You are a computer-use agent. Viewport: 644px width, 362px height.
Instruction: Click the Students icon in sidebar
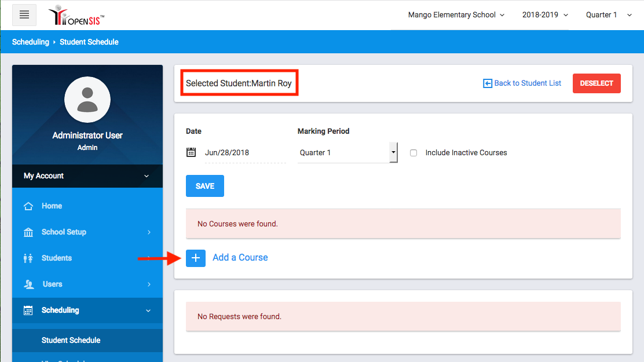point(28,258)
